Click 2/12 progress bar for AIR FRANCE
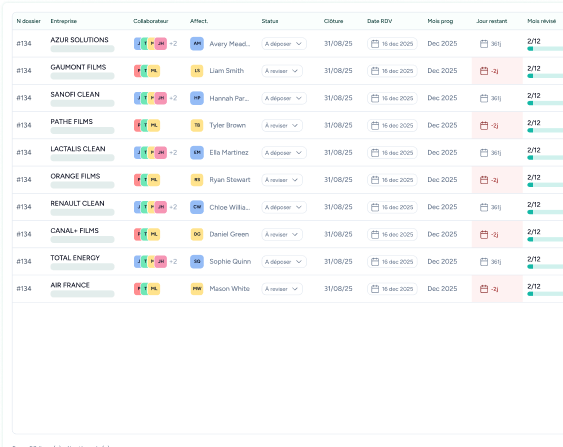 [545, 294]
